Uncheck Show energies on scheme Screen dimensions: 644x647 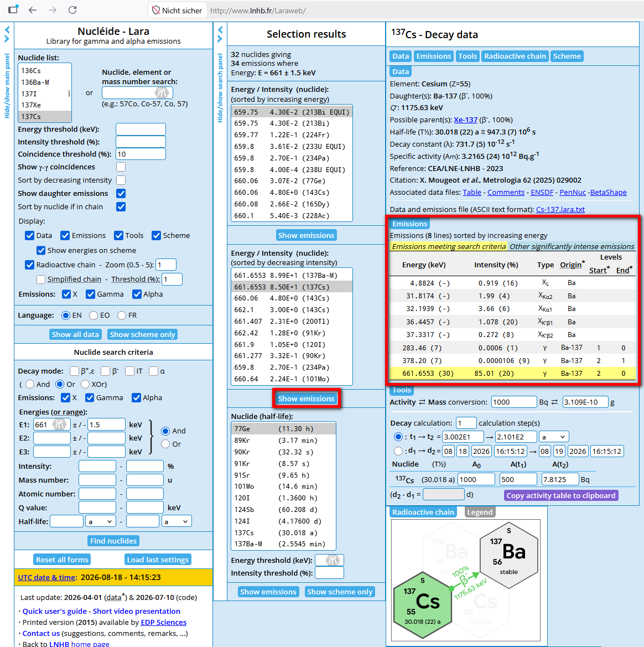[41, 250]
